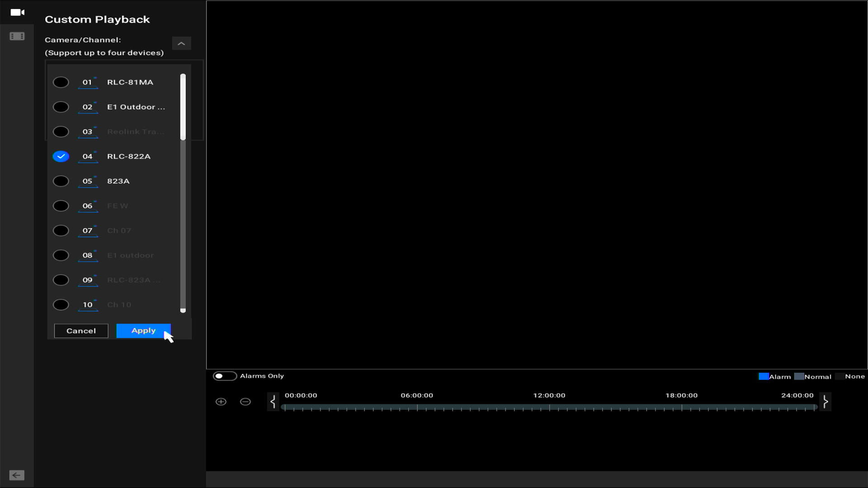Click the back arrow navigation icon
Screen dimensions: 868x488
(x=17, y=475)
